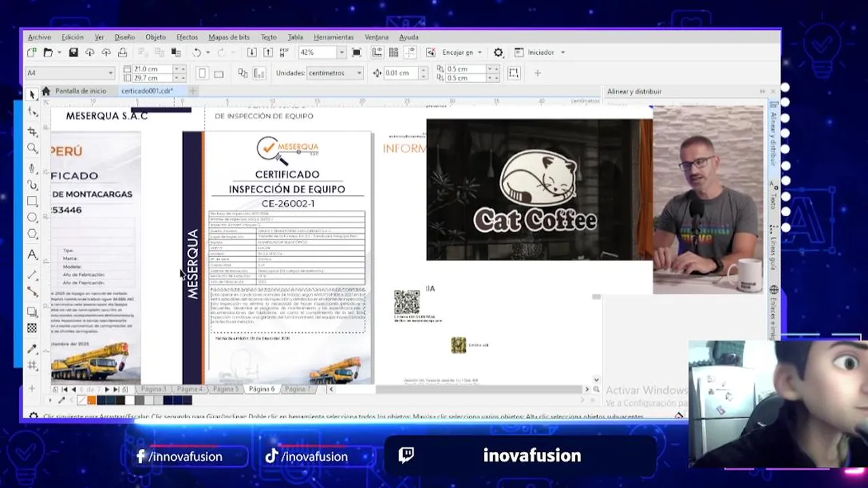Screen dimensions: 868x488
Task: Click the nudge distance 0.01 cm field
Action: coord(401,73)
